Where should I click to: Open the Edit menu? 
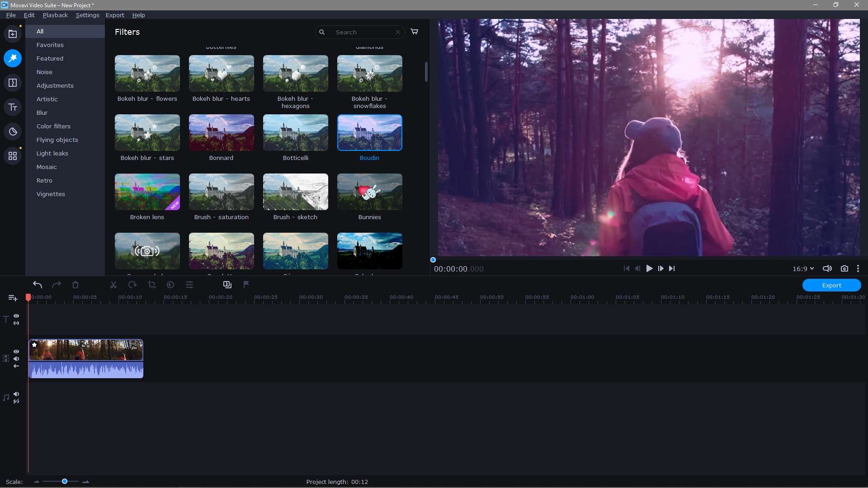[28, 15]
